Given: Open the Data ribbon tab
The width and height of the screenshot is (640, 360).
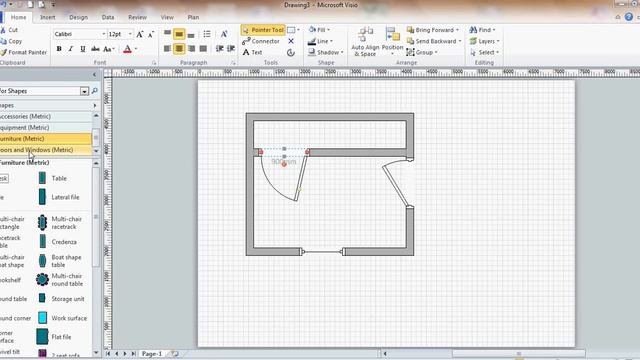Looking at the screenshot, I should pos(108,17).
